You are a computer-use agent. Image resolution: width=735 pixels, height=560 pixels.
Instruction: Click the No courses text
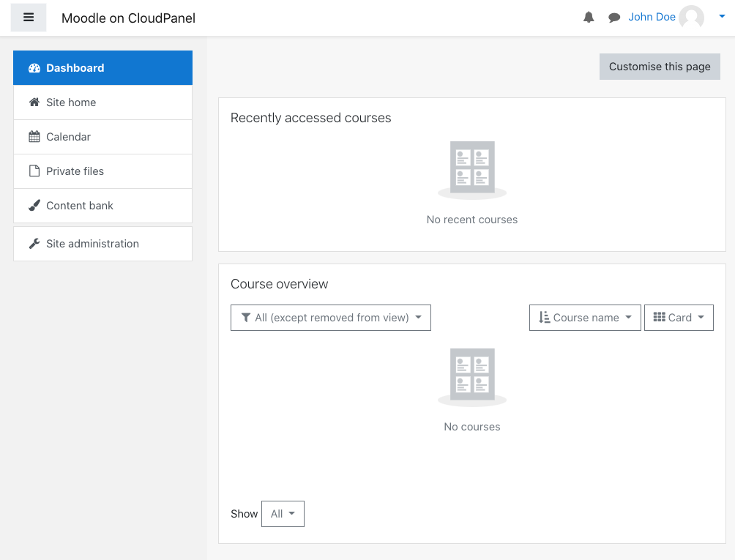472,427
